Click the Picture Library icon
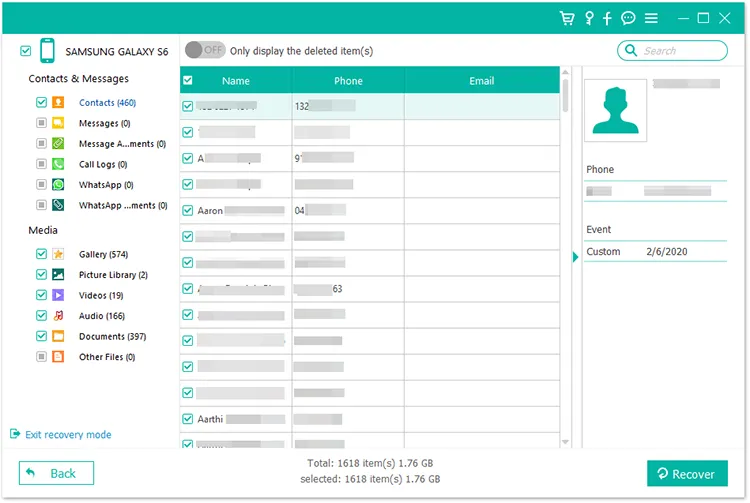The width and height of the screenshot is (750, 503). [x=58, y=274]
